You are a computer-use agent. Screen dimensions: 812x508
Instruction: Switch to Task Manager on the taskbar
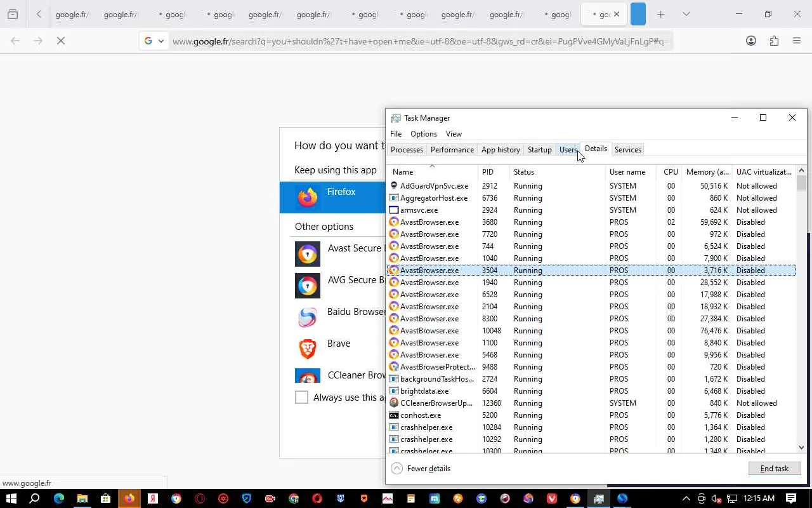tap(598, 498)
